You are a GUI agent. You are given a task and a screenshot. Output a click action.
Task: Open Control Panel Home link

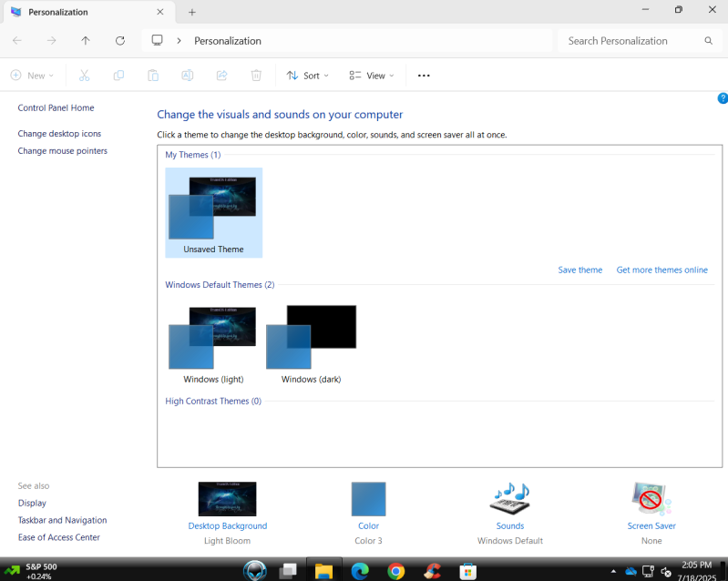pyautogui.click(x=56, y=107)
